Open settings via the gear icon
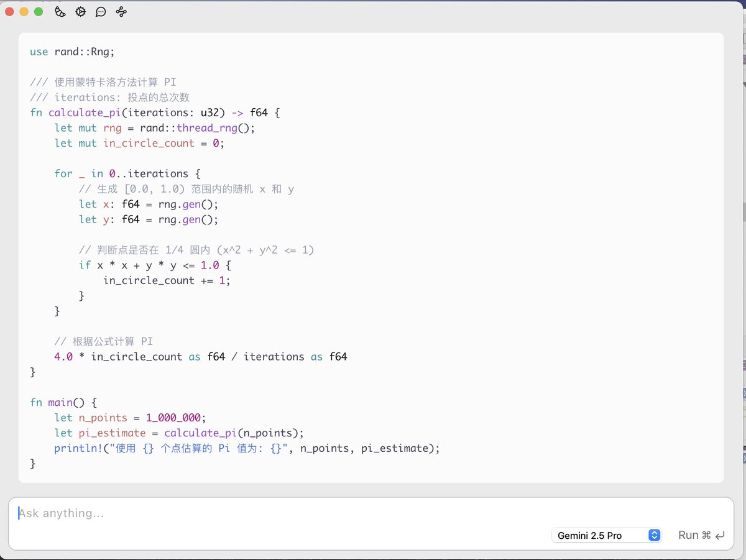Screen dimensions: 746x560 click(80, 11)
